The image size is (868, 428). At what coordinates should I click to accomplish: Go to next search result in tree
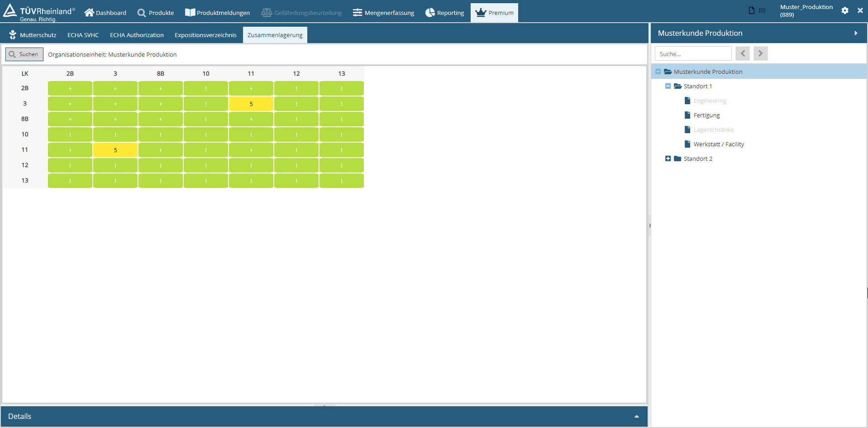[760, 53]
